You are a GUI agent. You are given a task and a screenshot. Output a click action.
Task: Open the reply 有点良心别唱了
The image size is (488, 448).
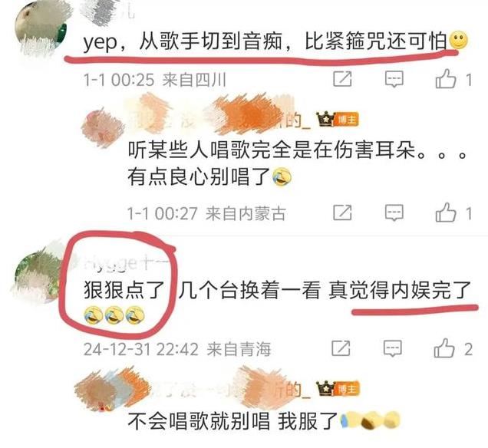click(199, 177)
